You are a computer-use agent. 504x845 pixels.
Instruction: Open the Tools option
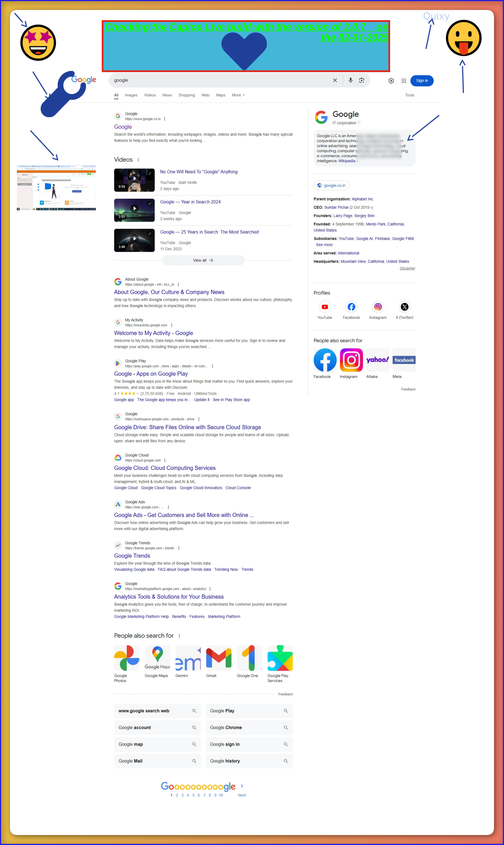[410, 95]
